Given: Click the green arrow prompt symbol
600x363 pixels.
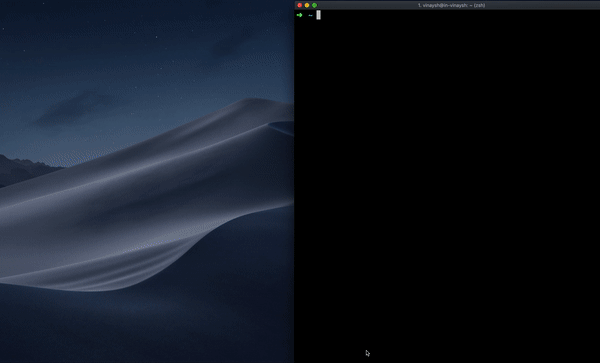Looking at the screenshot, I should 299,15.
